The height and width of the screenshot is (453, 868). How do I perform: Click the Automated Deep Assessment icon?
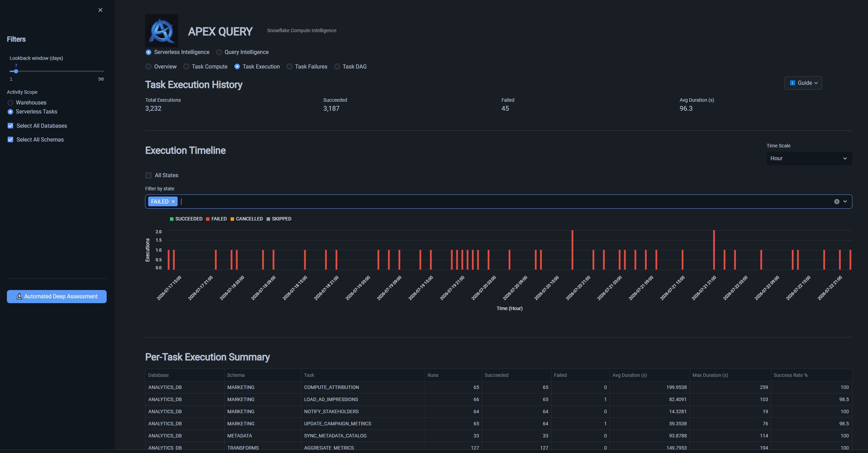(x=19, y=297)
